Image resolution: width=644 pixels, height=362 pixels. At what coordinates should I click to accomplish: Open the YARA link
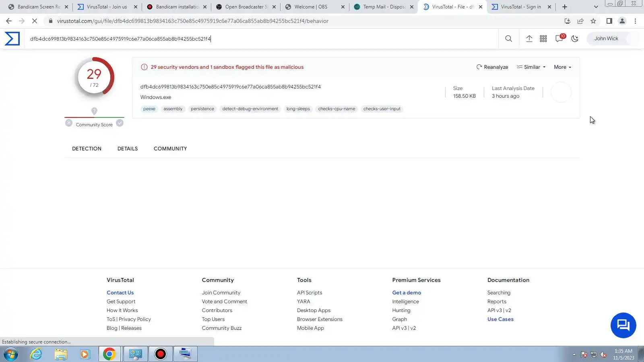point(303,302)
